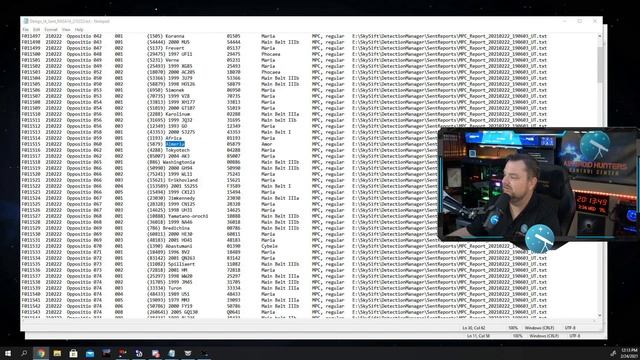Click the name Koranna in the first row
Image resolution: width=640 pixels, height=360 pixels.
[175, 36]
